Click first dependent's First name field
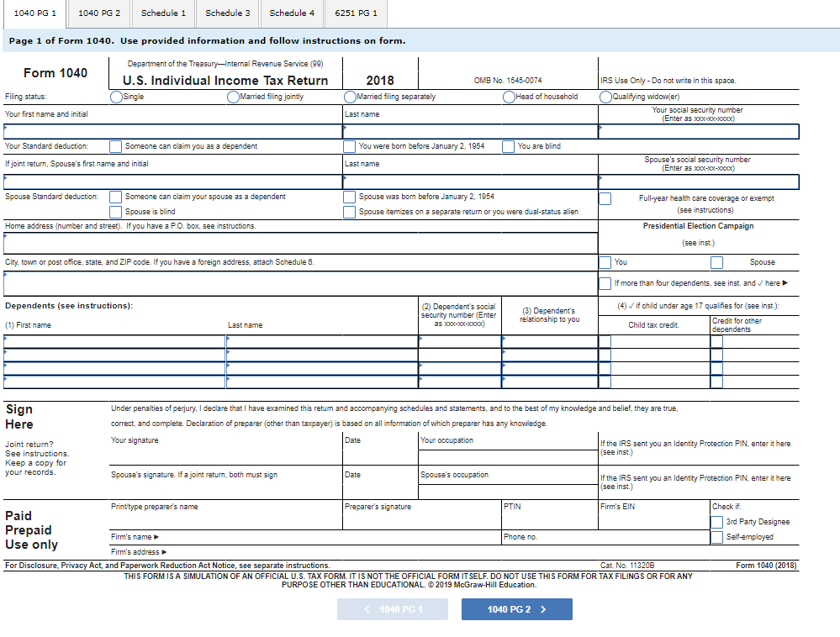The height and width of the screenshot is (637, 840). 114,341
